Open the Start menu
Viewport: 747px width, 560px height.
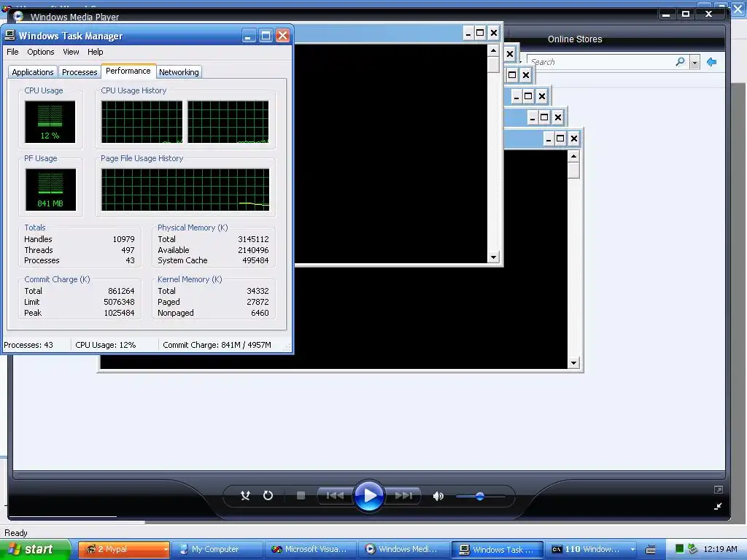click(x=35, y=549)
